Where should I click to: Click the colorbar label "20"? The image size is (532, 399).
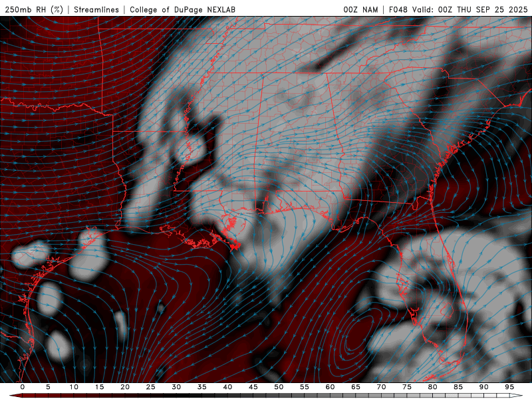125,387
